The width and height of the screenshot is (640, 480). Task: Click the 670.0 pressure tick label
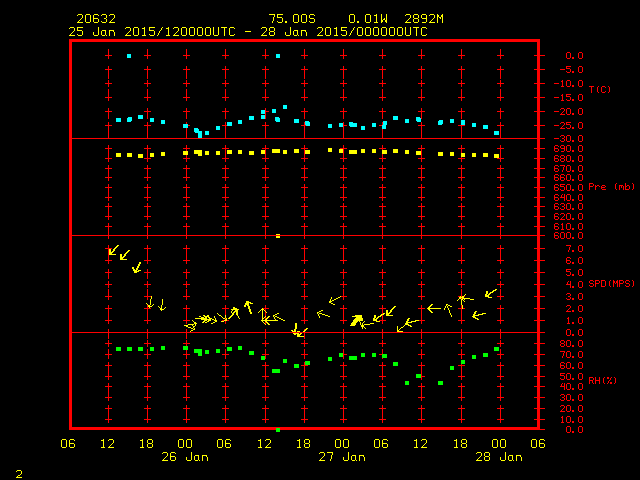(569, 168)
